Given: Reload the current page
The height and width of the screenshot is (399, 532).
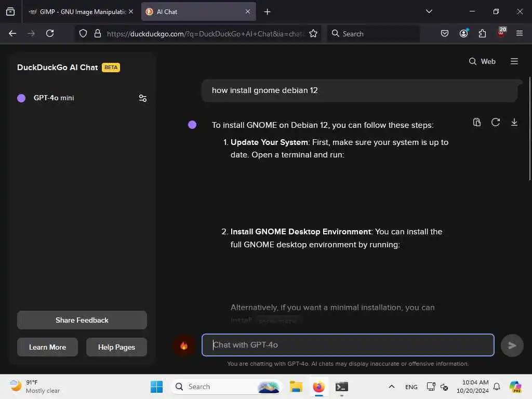Looking at the screenshot, I should click(50, 33).
